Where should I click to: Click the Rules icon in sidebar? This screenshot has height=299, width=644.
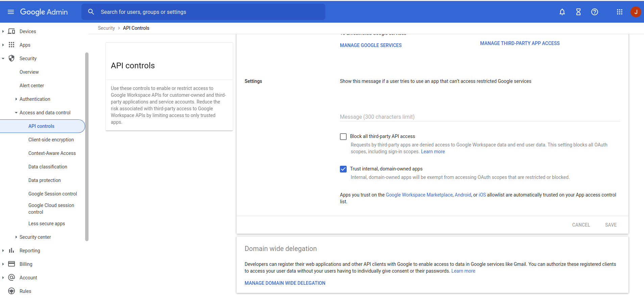point(11,291)
